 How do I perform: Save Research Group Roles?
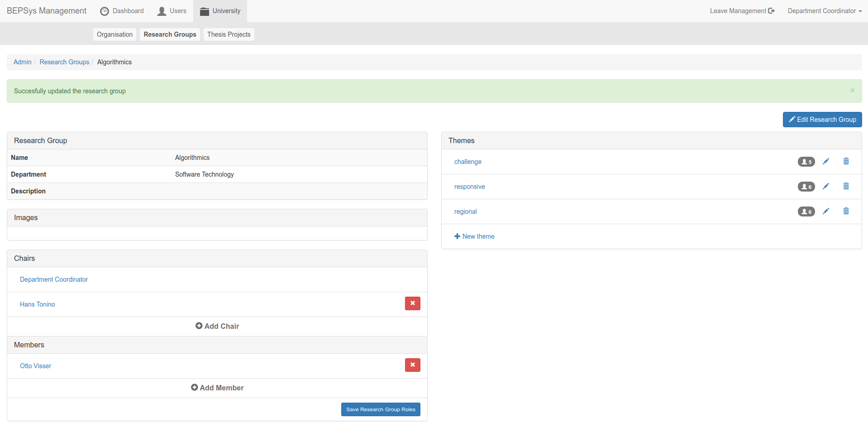381,409
